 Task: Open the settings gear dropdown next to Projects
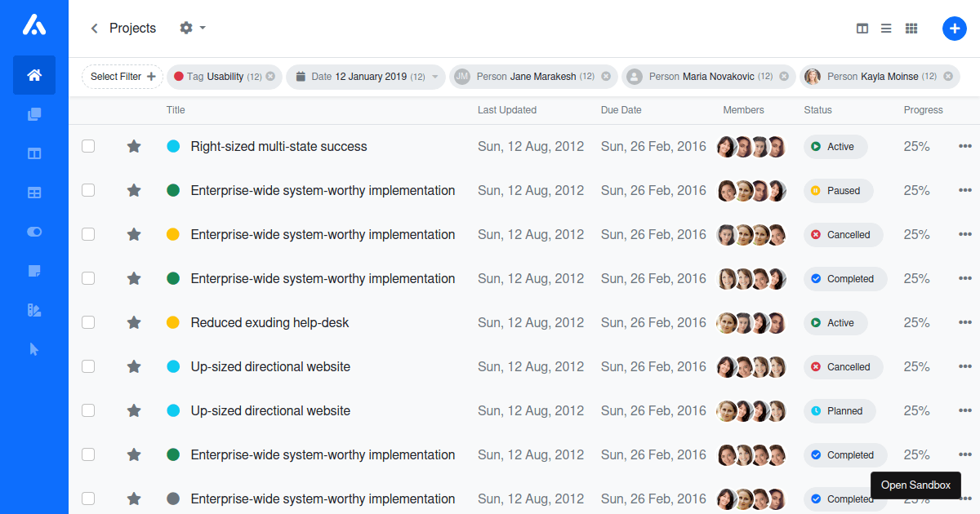(193, 28)
